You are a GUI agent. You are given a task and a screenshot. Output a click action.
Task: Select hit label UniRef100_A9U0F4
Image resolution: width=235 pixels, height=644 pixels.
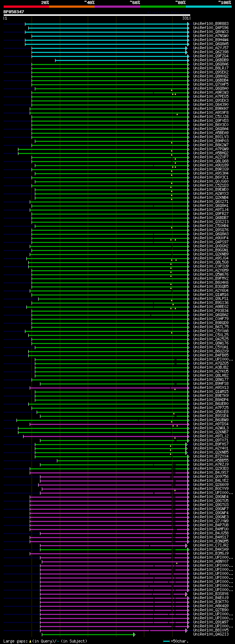211,238
